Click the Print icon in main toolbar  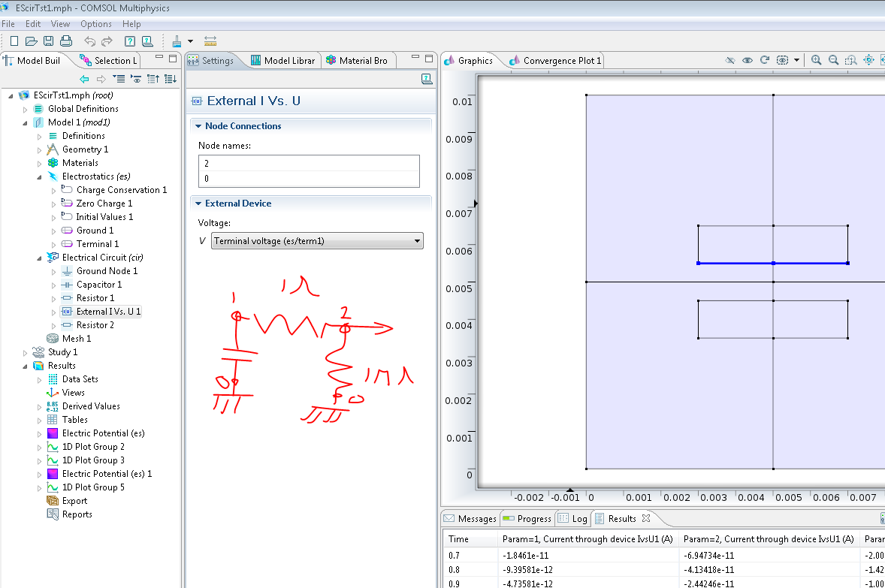65,41
